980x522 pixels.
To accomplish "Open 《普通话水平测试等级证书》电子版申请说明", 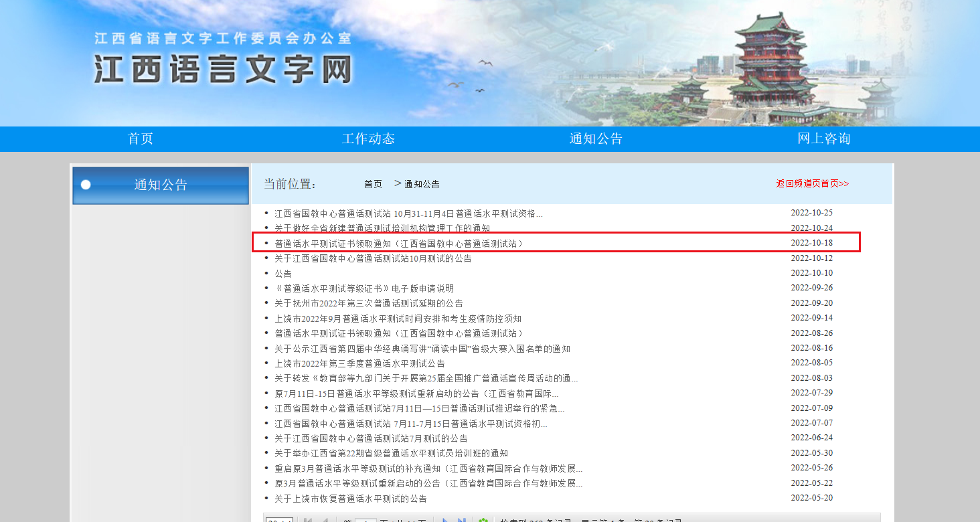I will (364, 288).
